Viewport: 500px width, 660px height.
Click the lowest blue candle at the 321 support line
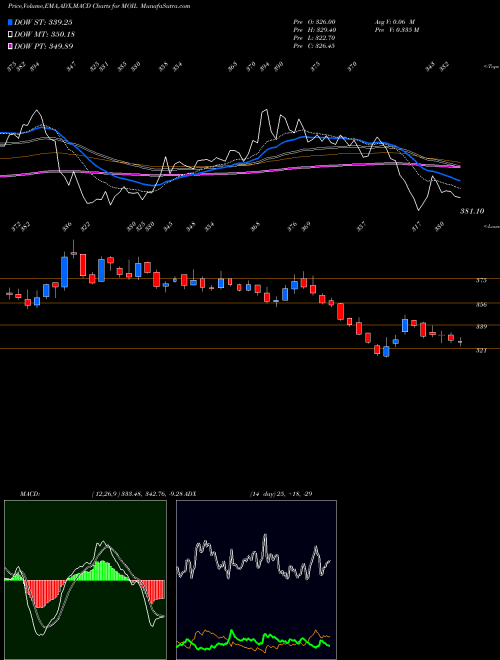click(386, 351)
